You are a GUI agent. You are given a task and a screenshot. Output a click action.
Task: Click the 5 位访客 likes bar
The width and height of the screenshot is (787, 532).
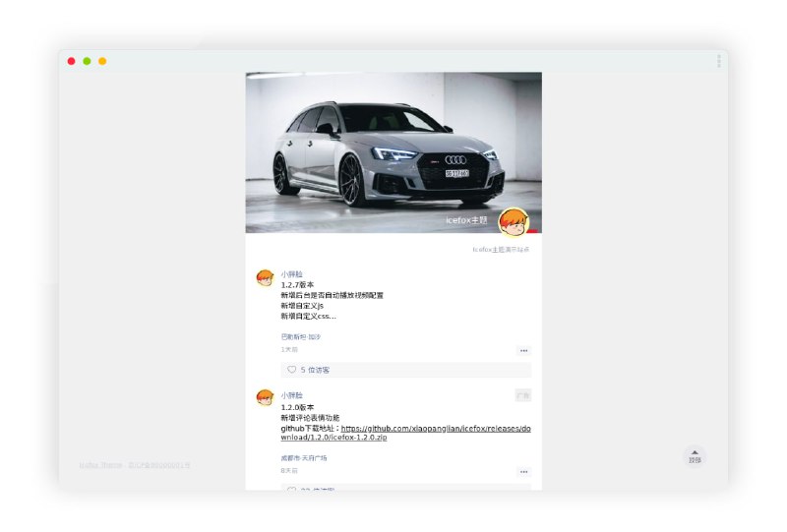tap(405, 370)
